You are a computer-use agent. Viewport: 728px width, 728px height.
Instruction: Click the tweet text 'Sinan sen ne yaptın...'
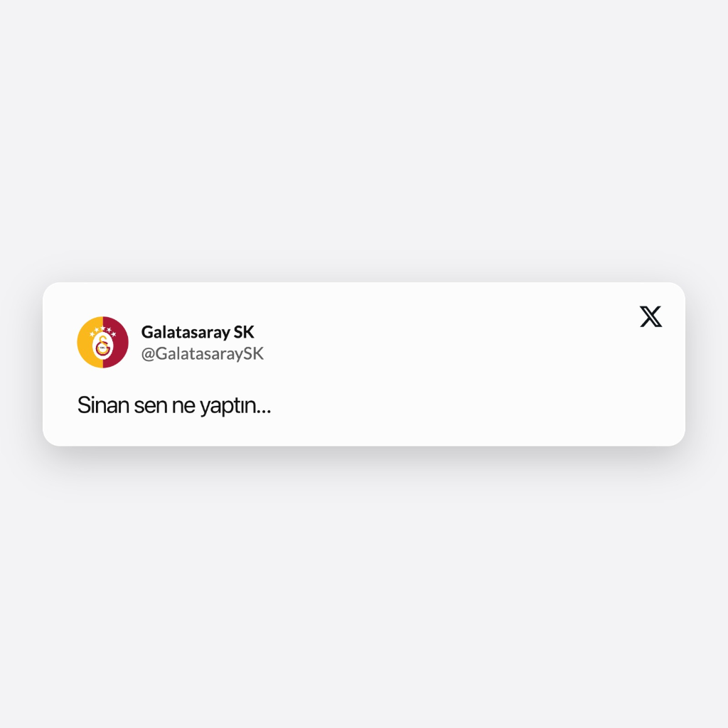pos(174,406)
